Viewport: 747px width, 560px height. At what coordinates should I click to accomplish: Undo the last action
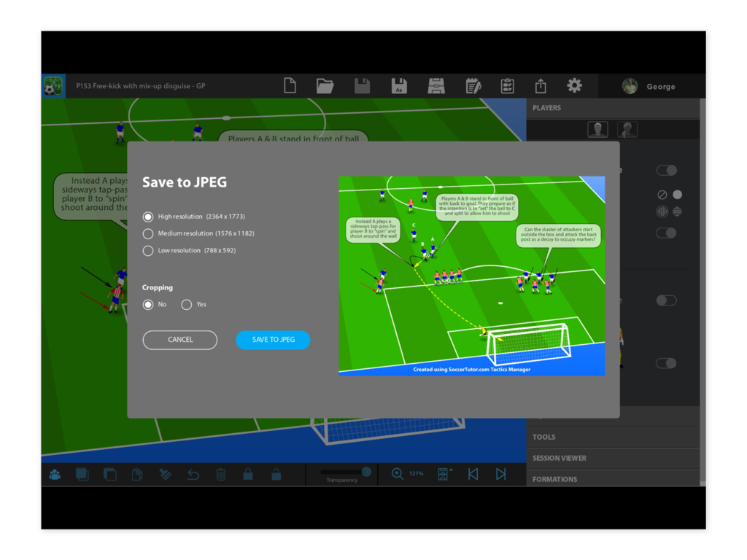[193, 474]
